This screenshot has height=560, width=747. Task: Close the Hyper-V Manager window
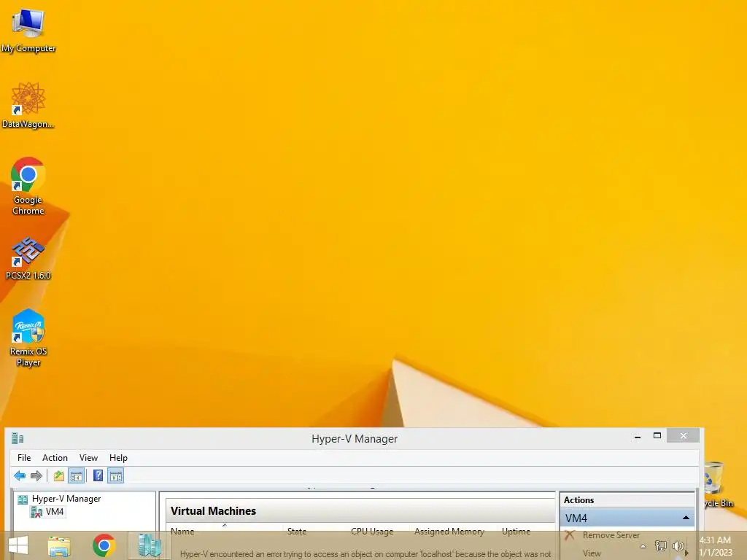[683, 436]
